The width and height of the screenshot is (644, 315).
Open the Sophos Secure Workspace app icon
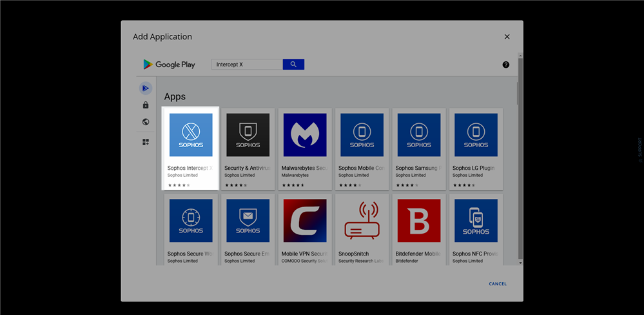tap(191, 221)
